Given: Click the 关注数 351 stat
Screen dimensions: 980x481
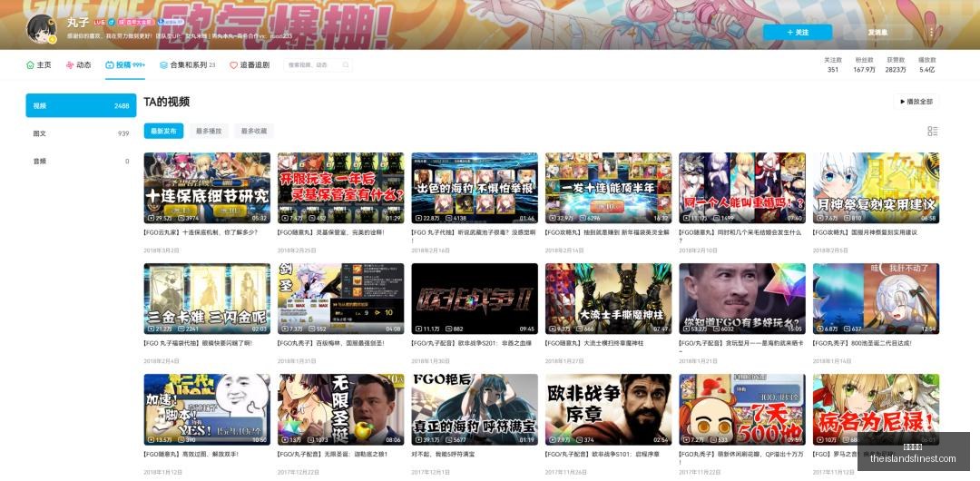Looking at the screenshot, I should click(832, 65).
